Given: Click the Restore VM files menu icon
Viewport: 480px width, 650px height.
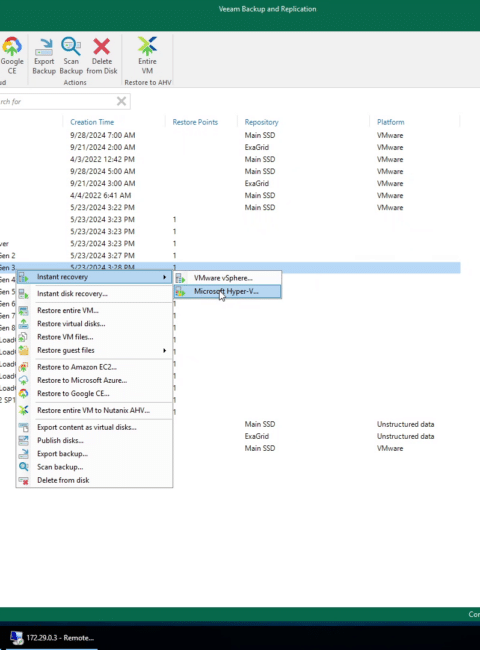Looking at the screenshot, I should click(x=23, y=337).
